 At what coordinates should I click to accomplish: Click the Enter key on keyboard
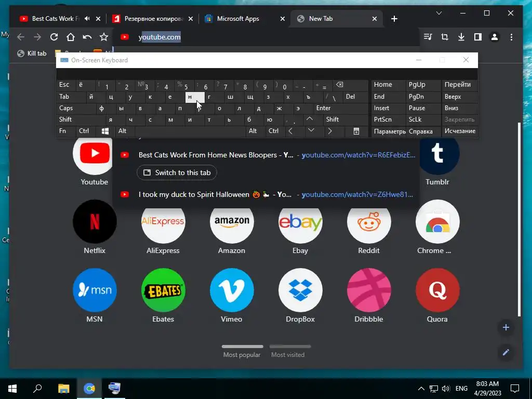[x=340, y=108]
